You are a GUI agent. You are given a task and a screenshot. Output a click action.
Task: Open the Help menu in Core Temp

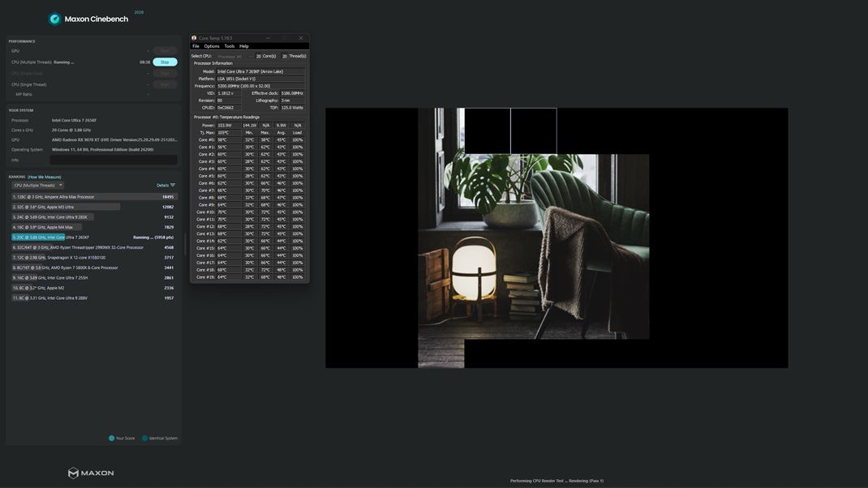pos(244,46)
